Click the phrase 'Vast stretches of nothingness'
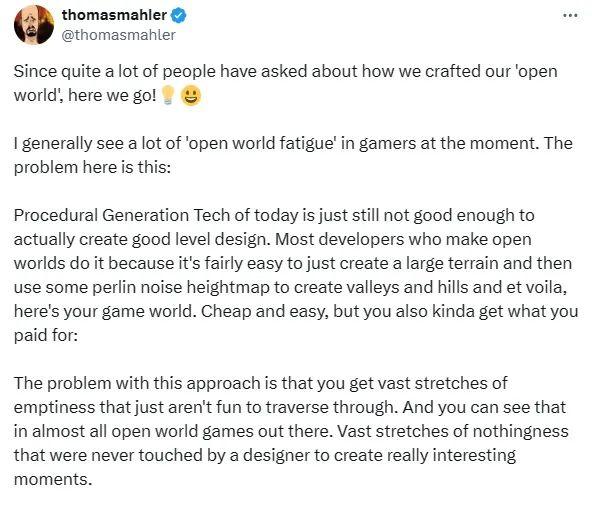The height and width of the screenshot is (506, 592). pos(452,431)
